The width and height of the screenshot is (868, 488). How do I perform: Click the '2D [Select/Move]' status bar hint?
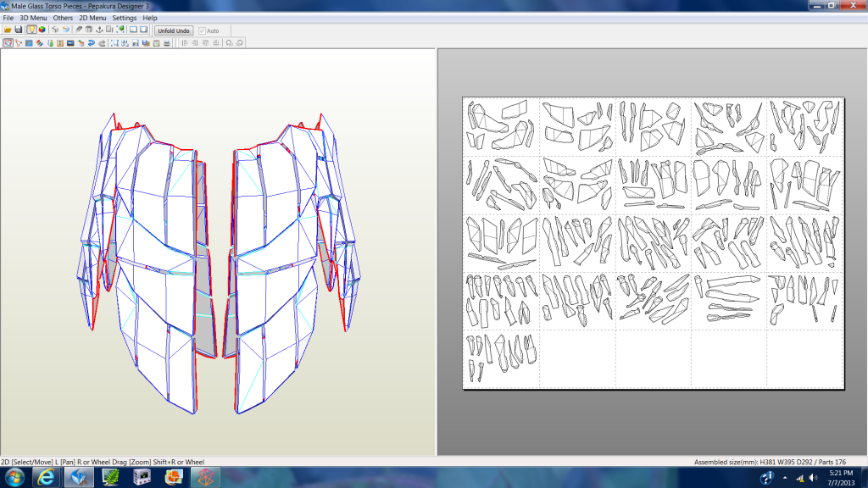[x=103, y=462]
